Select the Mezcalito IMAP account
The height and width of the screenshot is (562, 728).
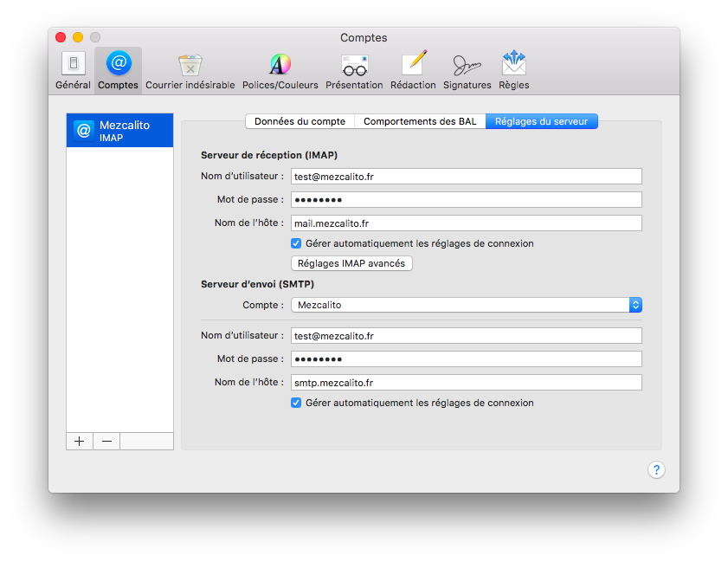point(119,130)
